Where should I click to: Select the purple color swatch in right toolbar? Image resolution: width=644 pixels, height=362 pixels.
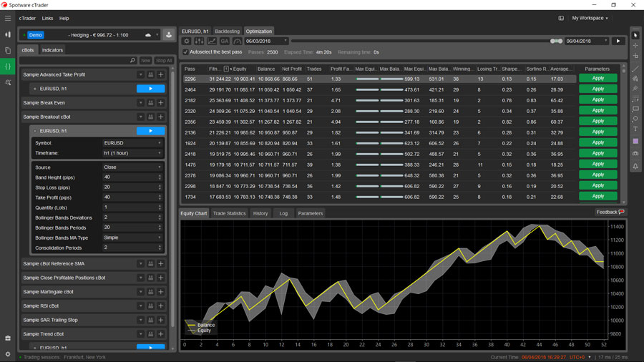click(635, 141)
